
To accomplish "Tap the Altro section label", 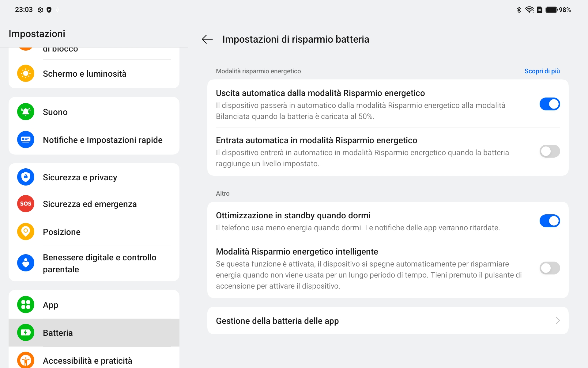I will (223, 194).
